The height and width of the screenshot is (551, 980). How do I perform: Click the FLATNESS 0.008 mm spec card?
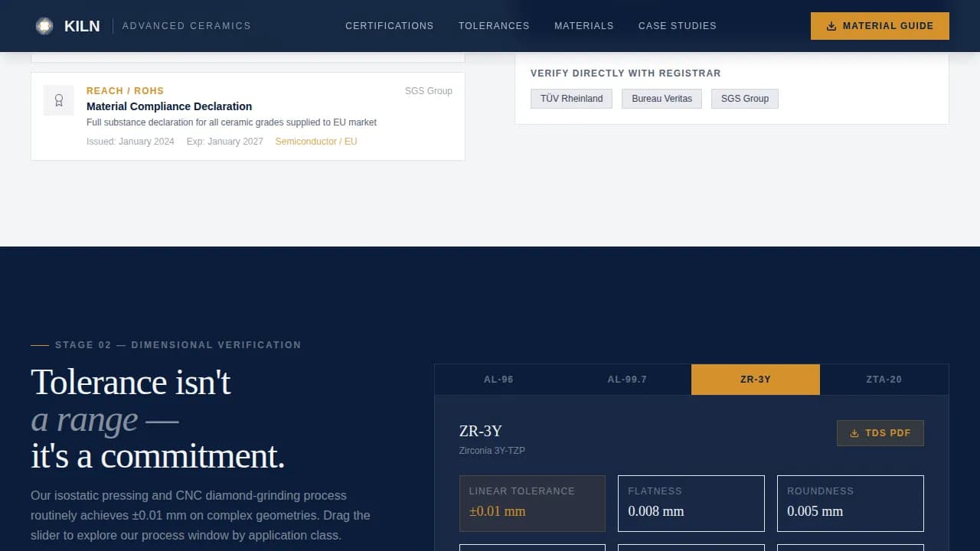[x=691, y=503]
